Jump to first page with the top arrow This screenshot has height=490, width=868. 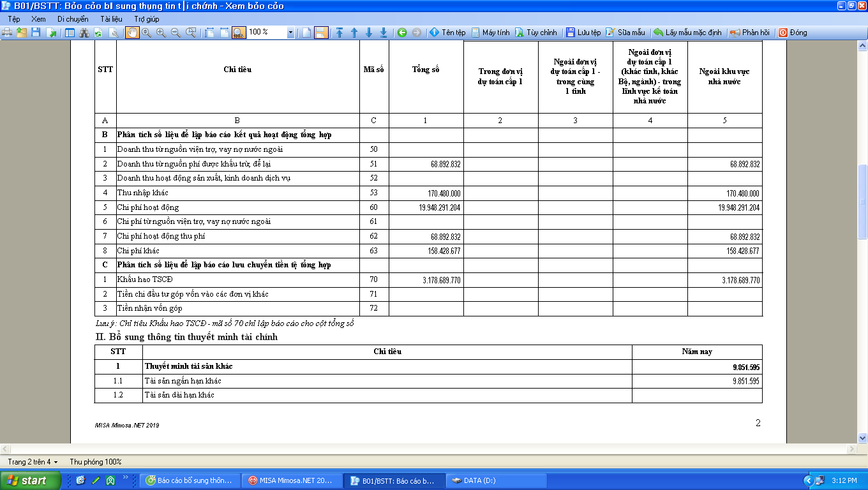(340, 33)
